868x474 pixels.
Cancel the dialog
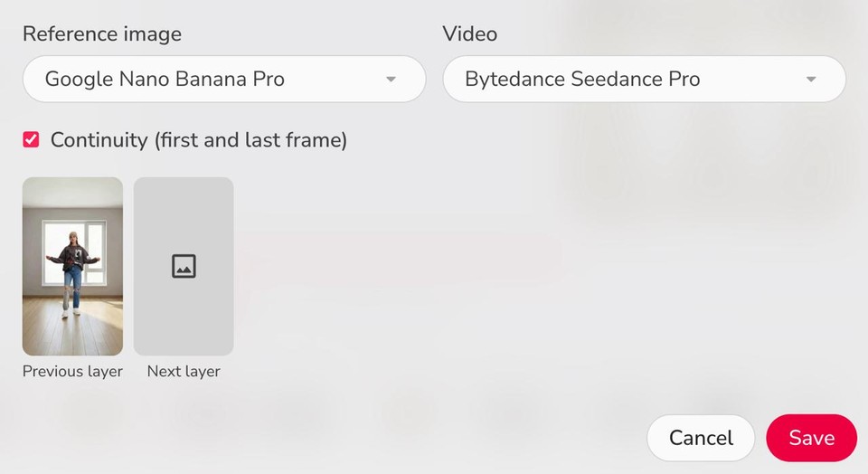(701, 438)
